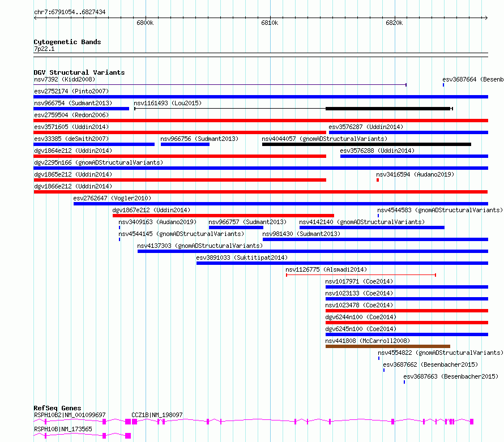504x442 pixels.
Task: Open the nsv4137303 gnomAD variant label
Action: tap(200, 246)
